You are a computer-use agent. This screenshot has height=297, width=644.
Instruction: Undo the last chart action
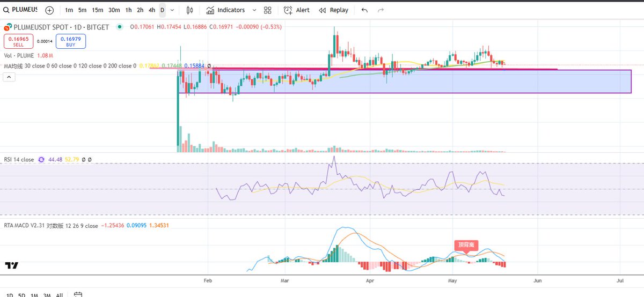[365, 10]
